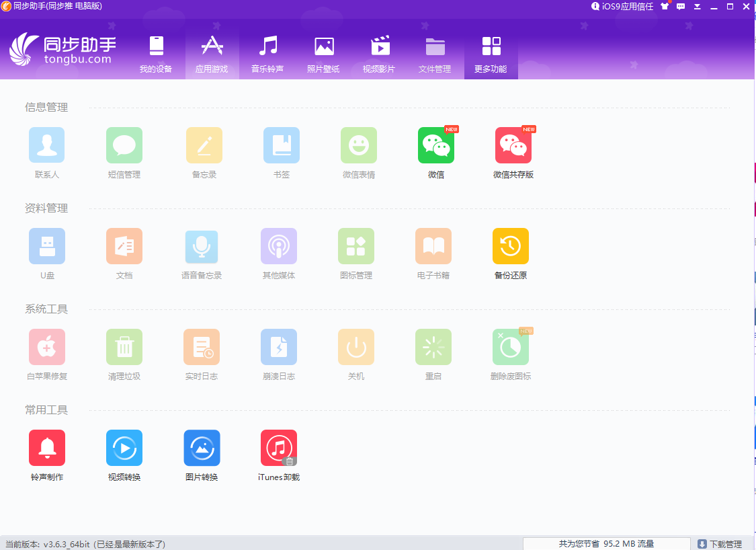This screenshot has height=550, width=756.
Task: Open the 音乐铃声 tab
Action: (267, 54)
